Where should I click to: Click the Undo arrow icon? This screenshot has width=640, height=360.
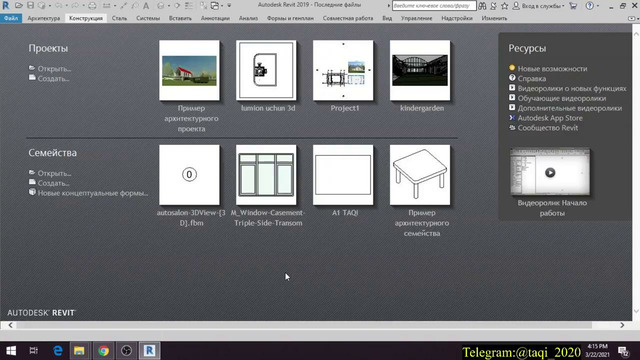[58, 5]
